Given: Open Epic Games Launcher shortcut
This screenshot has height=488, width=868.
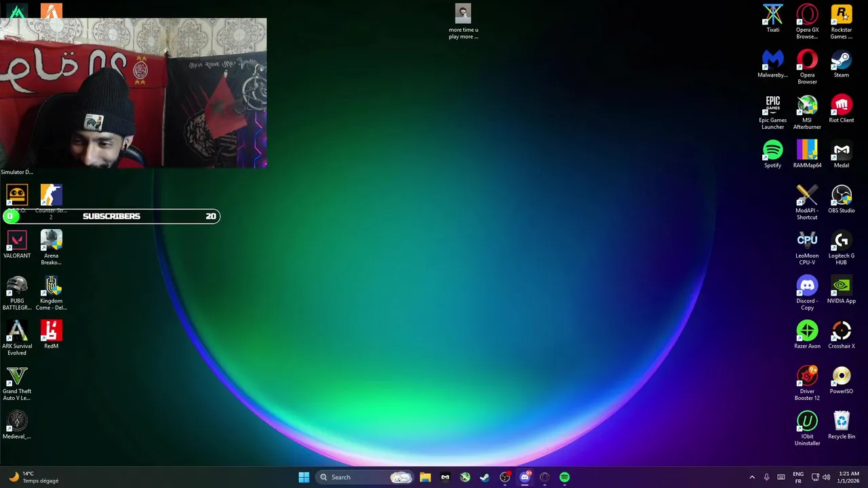Looking at the screenshot, I should tap(772, 113).
